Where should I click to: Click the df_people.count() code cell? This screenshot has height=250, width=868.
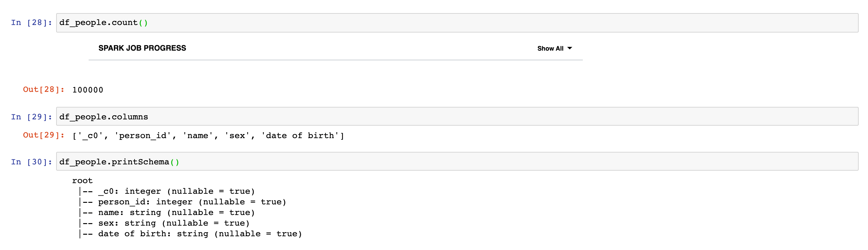(x=456, y=22)
